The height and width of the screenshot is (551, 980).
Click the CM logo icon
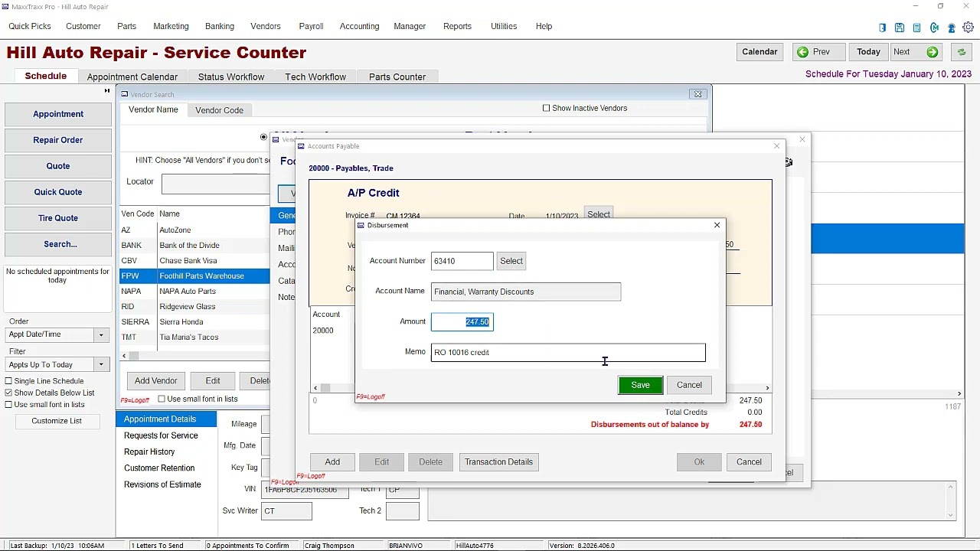tap(934, 28)
